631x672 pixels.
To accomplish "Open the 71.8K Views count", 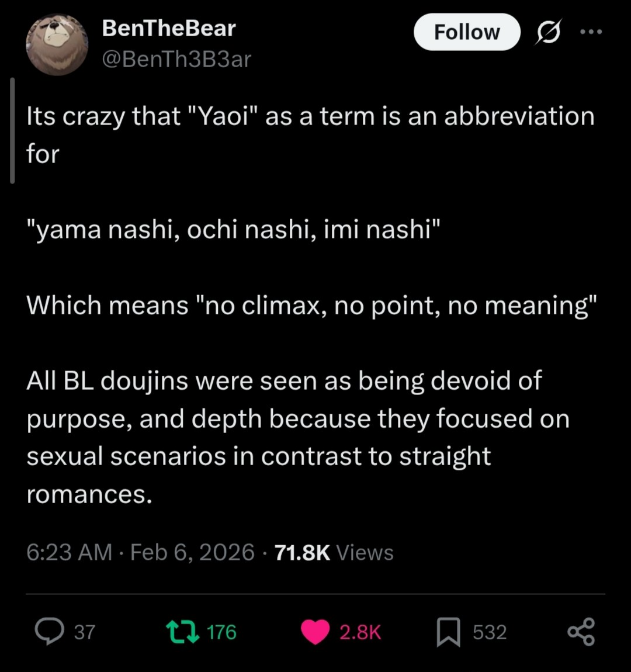I will coord(334,552).
